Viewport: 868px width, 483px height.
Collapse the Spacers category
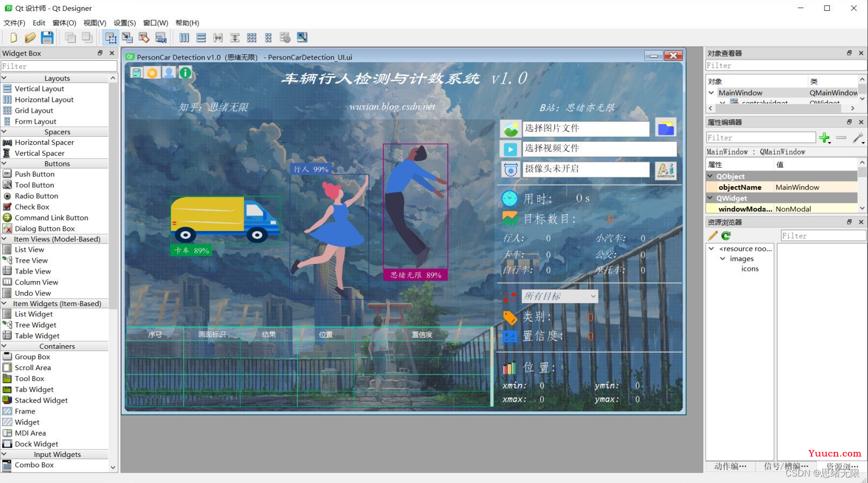pyautogui.click(x=4, y=131)
